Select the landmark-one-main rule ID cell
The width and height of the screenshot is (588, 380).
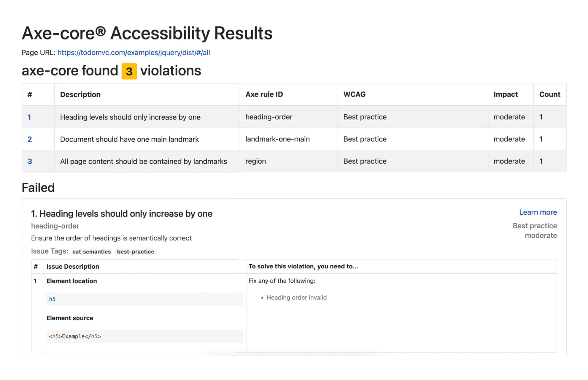pyautogui.click(x=277, y=139)
